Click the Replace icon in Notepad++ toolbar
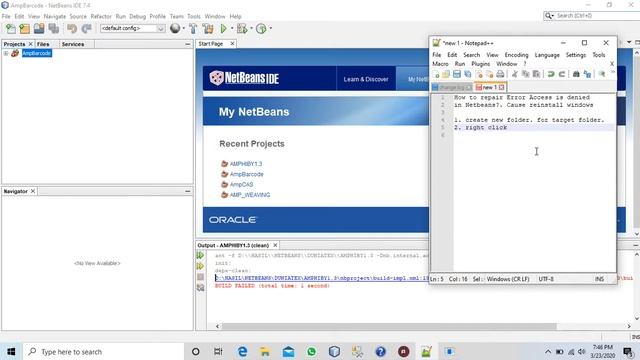 (587, 74)
